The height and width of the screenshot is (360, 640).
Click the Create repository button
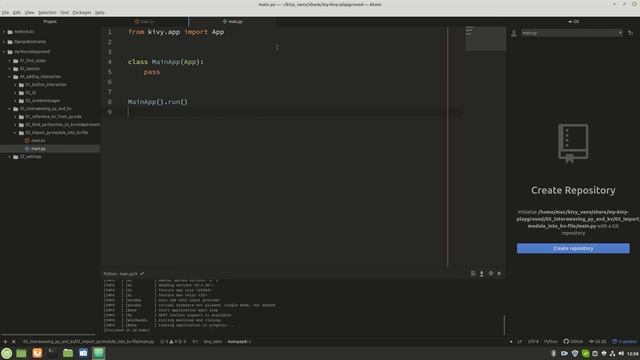[573, 248]
